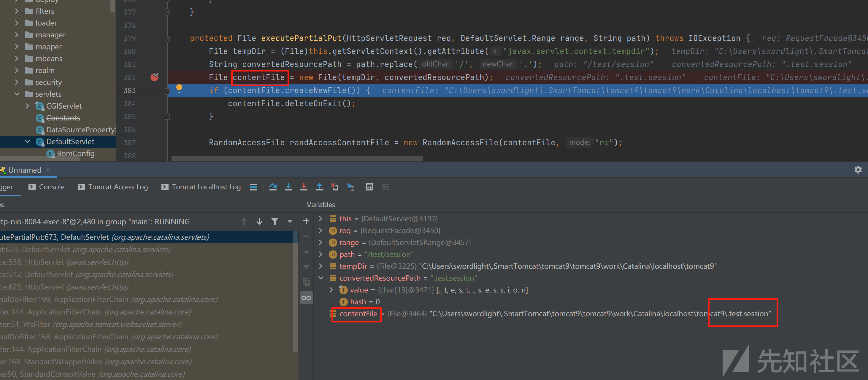Switch to the Console tab
868x380 pixels.
click(47, 187)
